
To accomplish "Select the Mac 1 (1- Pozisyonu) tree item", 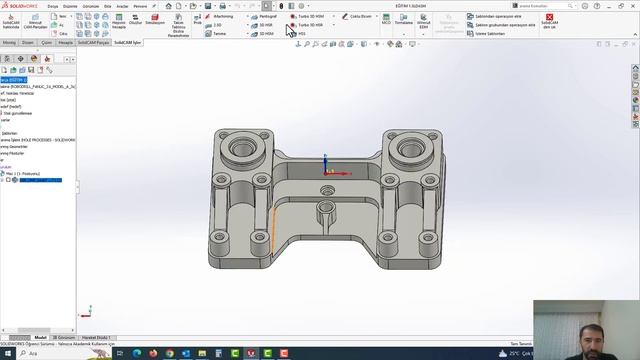I will (20, 173).
